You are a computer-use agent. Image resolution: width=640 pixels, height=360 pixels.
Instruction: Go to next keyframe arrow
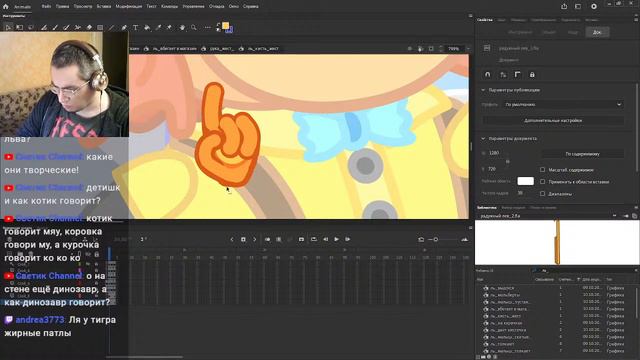click(255, 239)
